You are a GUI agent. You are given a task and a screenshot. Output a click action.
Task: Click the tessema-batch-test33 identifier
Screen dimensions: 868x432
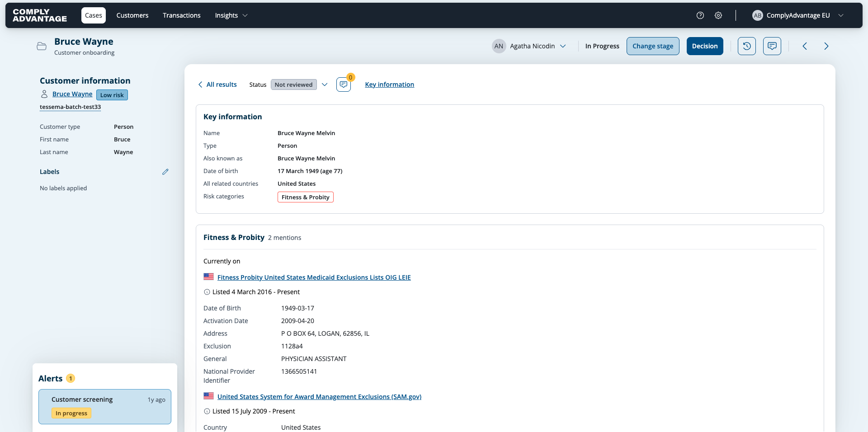pos(71,107)
